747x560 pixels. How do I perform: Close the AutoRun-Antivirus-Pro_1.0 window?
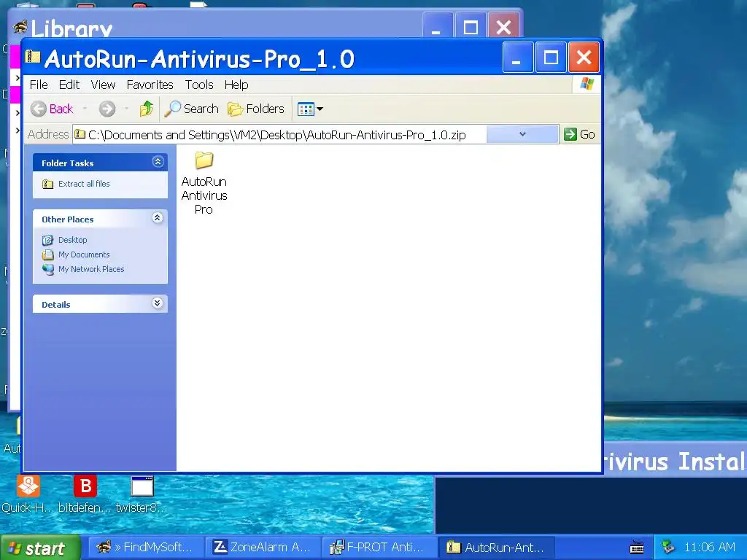[584, 58]
